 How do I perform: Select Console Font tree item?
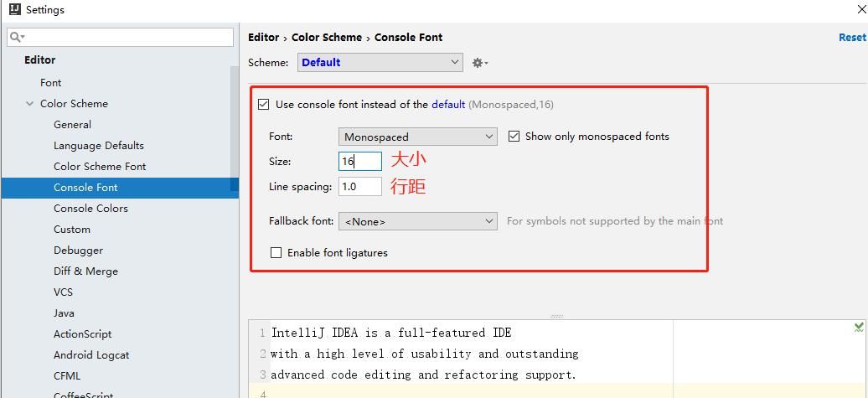coord(120,188)
